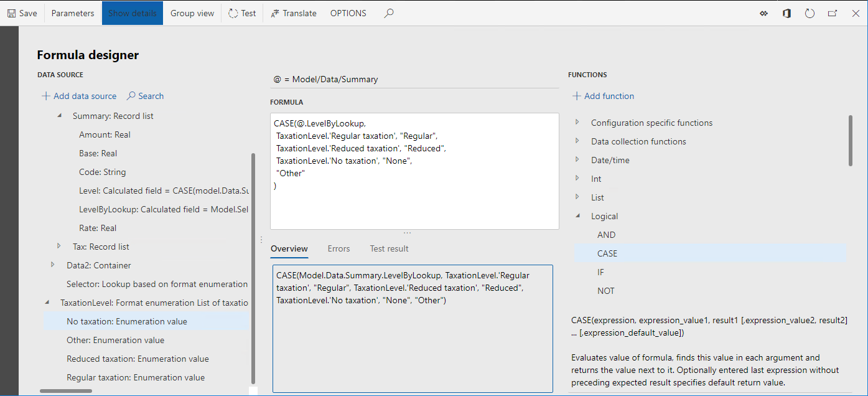Image resolution: width=868 pixels, height=396 pixels.
Task: Run the formula Test button
Action: (x=242, y=13)
